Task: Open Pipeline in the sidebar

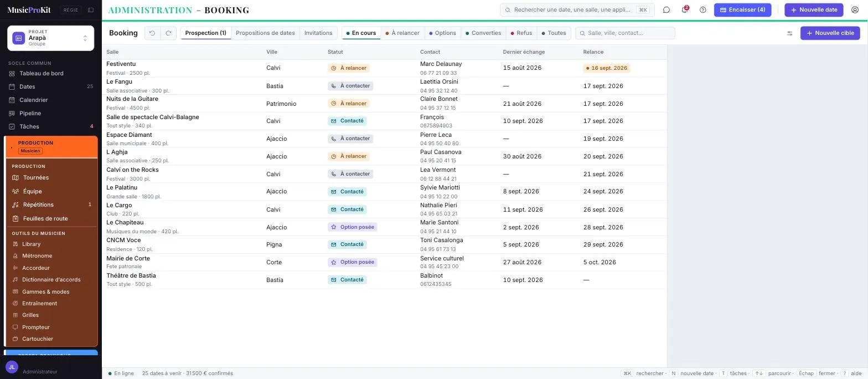Action: click(x=51, y=114)
